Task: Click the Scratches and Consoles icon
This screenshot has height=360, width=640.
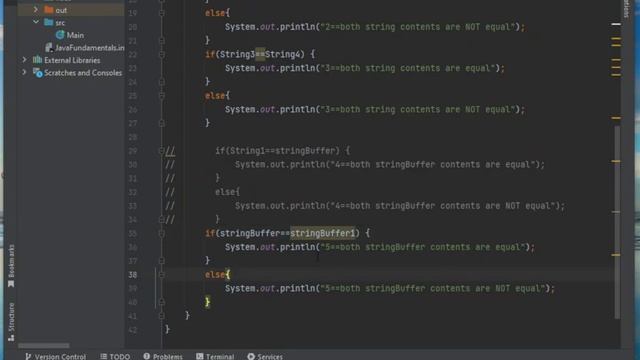Action: coord(37,73)
